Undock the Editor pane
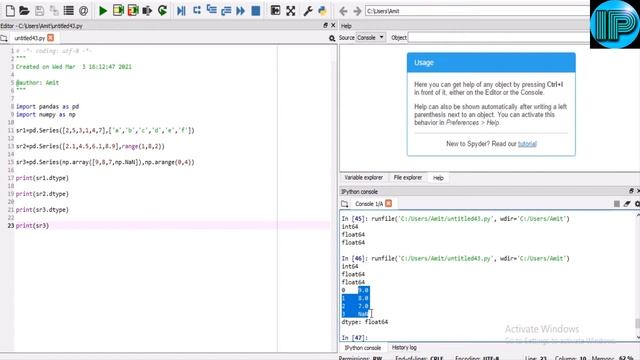Image resolution: width=640 pixels, height=360 pixels. coord(325,25)
